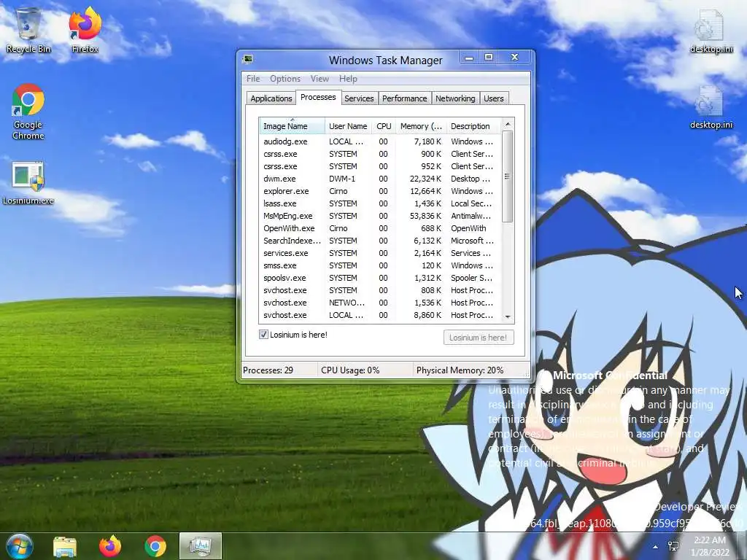Screen dimensions: 747x560
Task: Click the 53,836 K memory value
Action: tap(425, 216)
